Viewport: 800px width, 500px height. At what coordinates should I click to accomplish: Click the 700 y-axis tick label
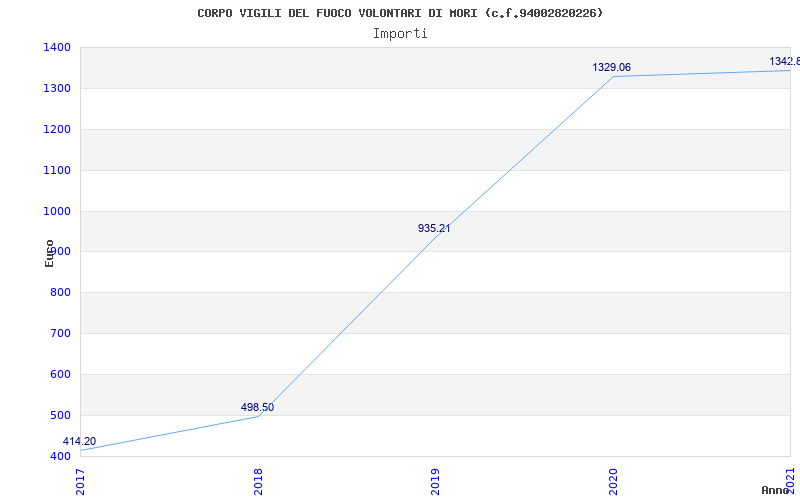60,333
